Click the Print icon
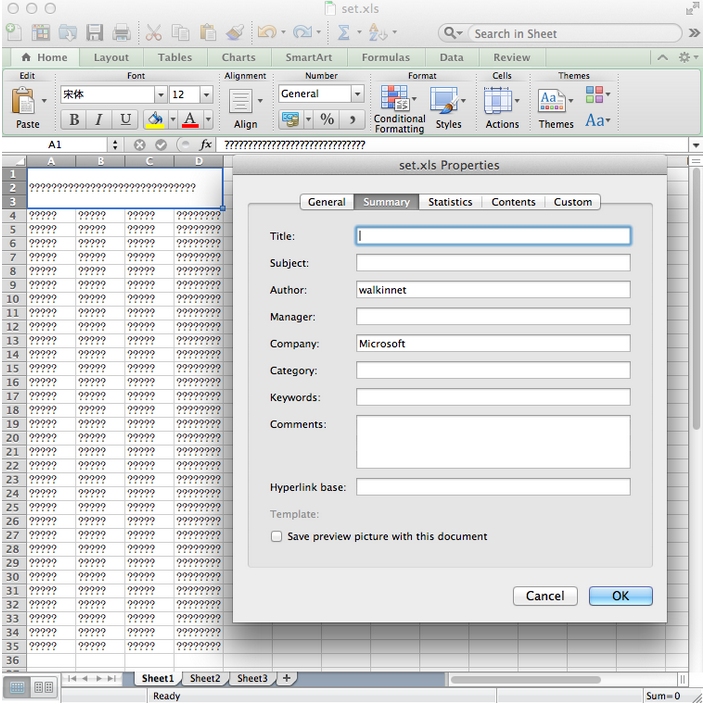This screenshot has height=704, width=703. 121,33
